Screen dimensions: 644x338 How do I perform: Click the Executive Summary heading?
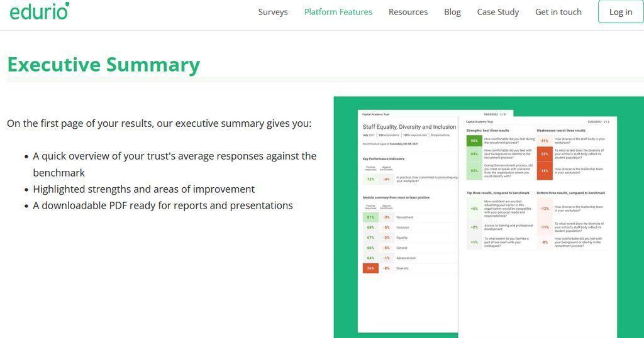click(104, 65)
